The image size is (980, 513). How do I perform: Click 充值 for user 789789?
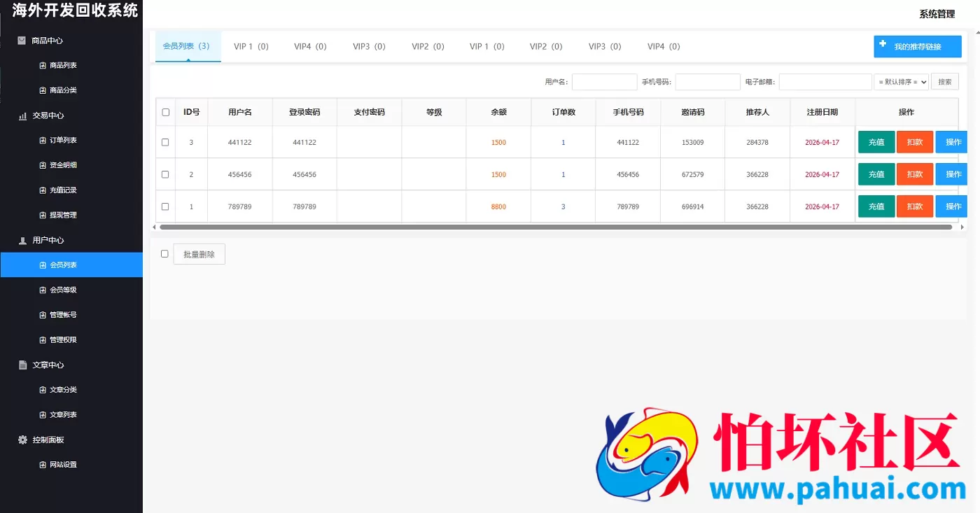point(876,206)
